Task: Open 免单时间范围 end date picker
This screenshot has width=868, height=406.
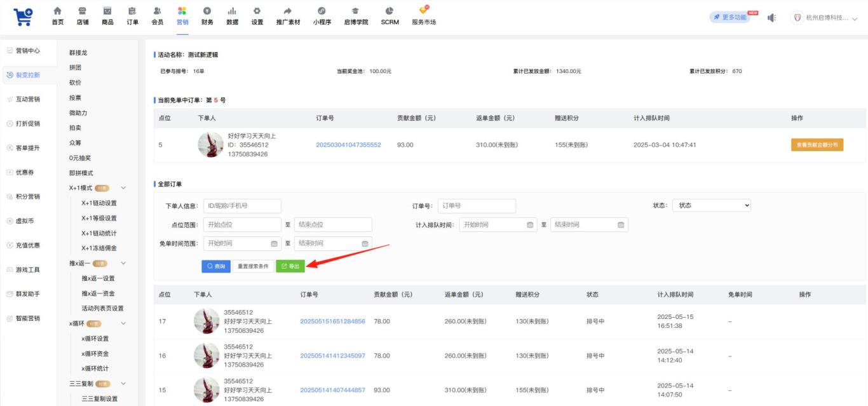Action: tap(333, 243)
